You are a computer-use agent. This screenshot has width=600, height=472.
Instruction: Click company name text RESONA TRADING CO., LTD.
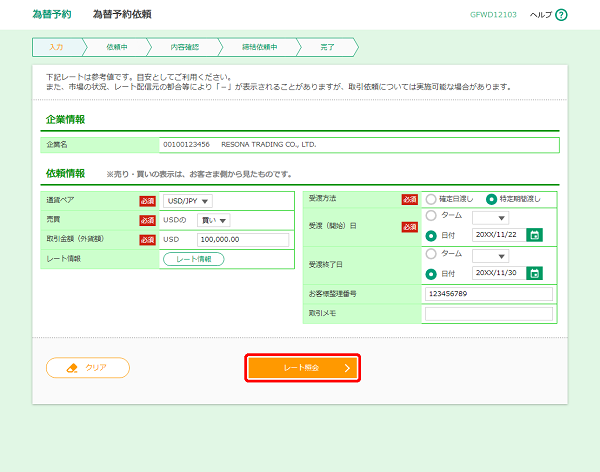(269, 145)
